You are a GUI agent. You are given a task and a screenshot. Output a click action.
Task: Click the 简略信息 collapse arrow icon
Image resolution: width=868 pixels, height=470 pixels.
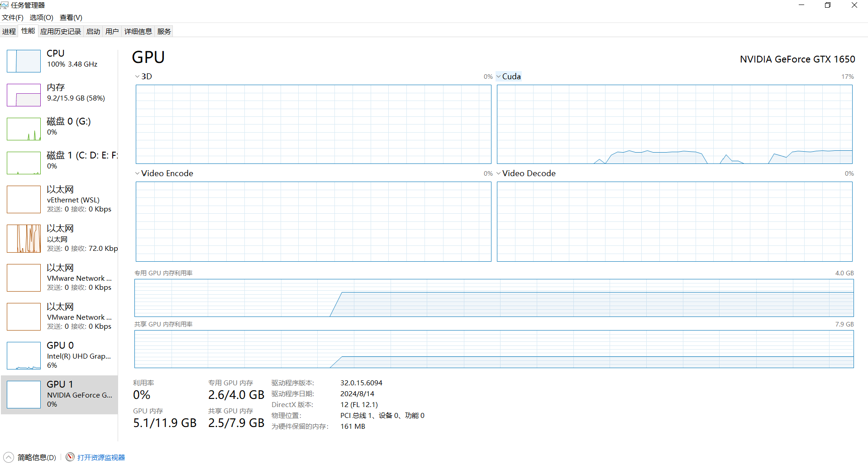click(9, 457)
